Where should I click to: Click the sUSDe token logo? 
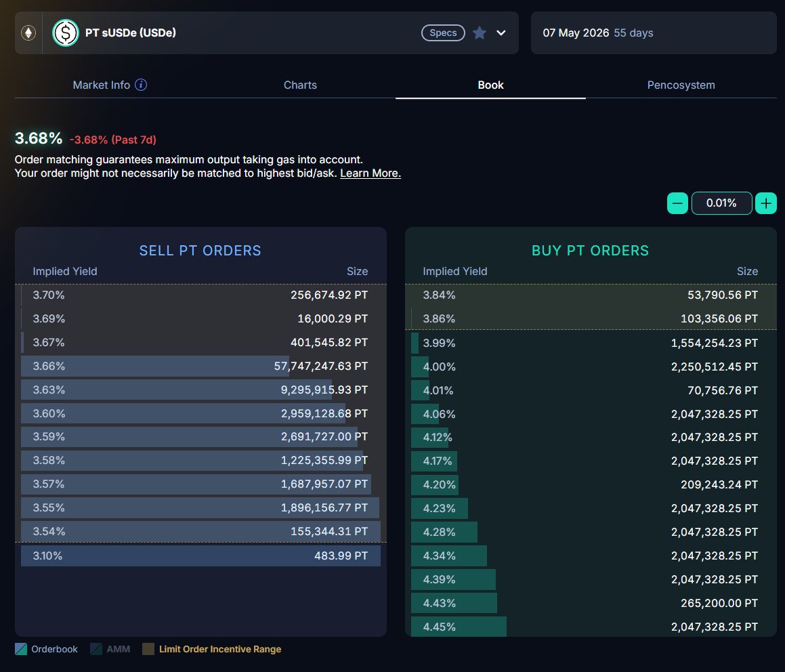pyautogui.click(x=66, y=33)
